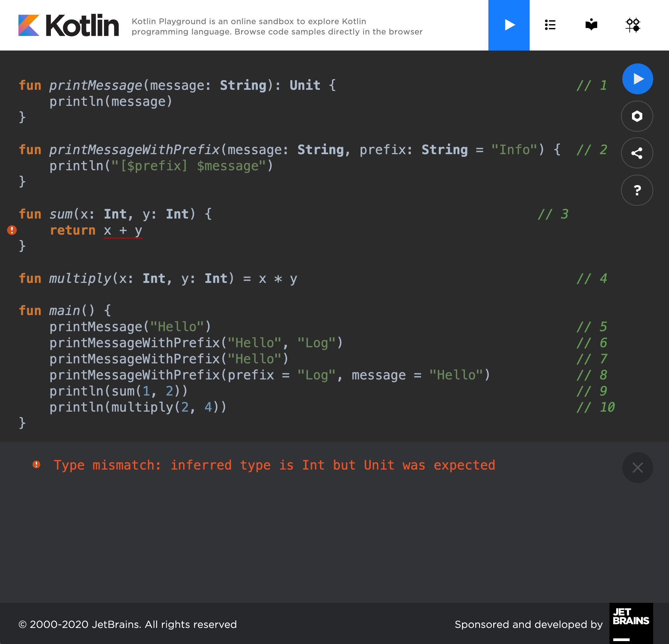This screenshot has width=669, height=644.
Task: Click 'println(message)' code line
Action: click(111, 101)
